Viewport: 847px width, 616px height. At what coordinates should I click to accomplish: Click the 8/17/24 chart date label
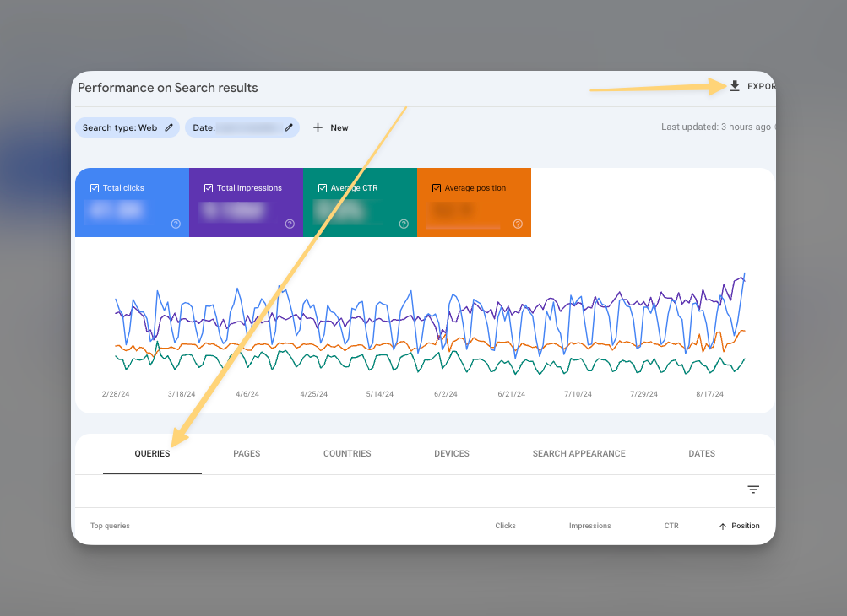(710, 394)
